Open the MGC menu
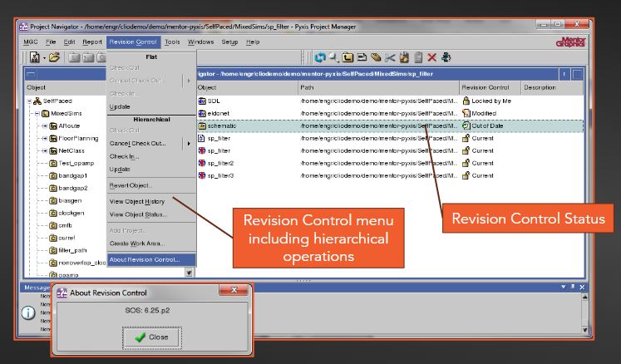 31,42
